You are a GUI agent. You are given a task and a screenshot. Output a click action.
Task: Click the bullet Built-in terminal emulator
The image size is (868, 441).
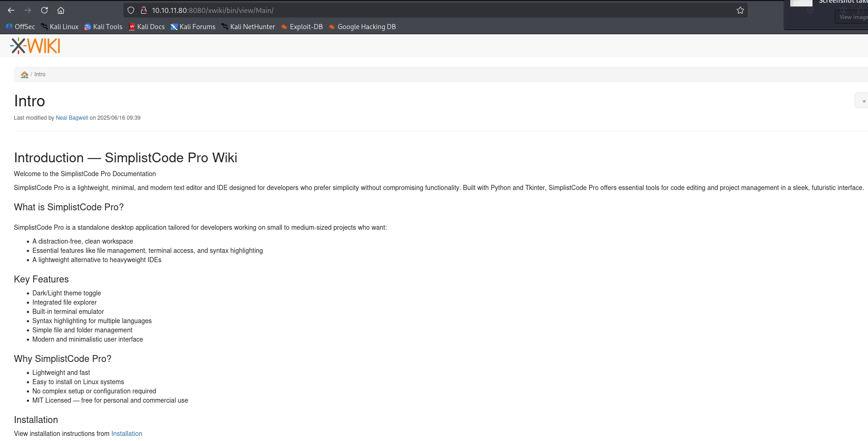click(68, 312)
